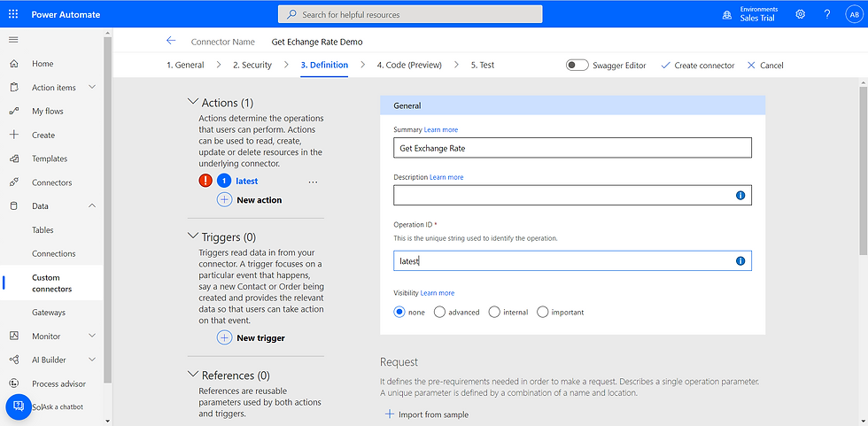
Task: Switch to the 2. Security tab
Action: click(x=252, y=65)
